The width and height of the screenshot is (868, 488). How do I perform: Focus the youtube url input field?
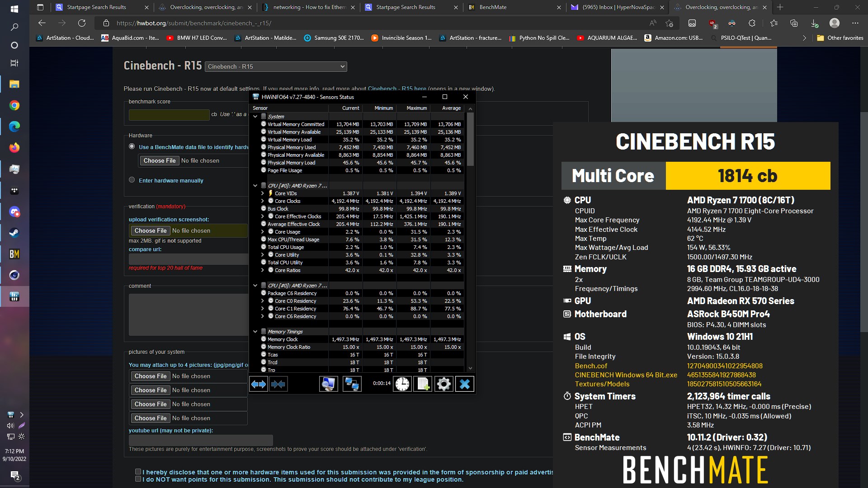[201, 440]
